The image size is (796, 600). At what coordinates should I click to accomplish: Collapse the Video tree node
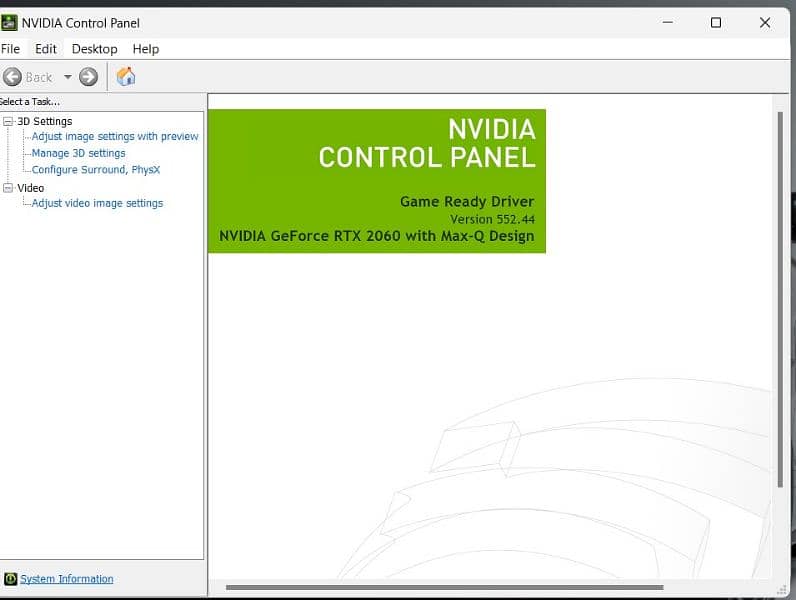click(8, 188)
